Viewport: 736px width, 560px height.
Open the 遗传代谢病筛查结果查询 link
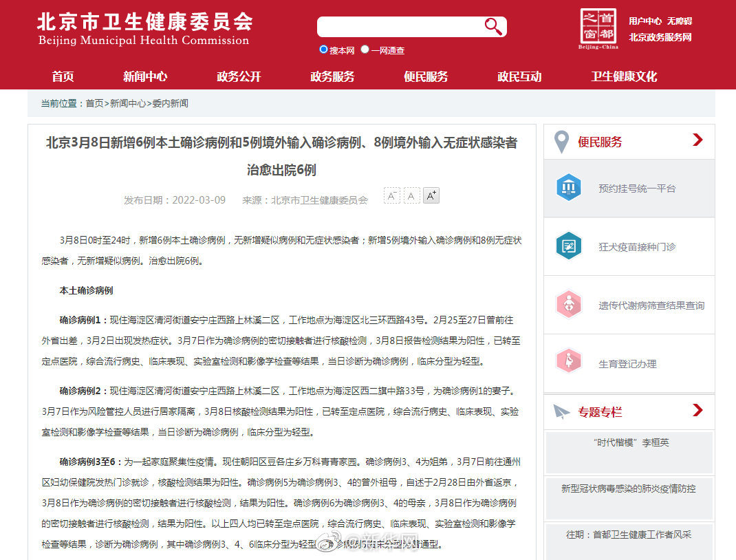coord(651,305)
